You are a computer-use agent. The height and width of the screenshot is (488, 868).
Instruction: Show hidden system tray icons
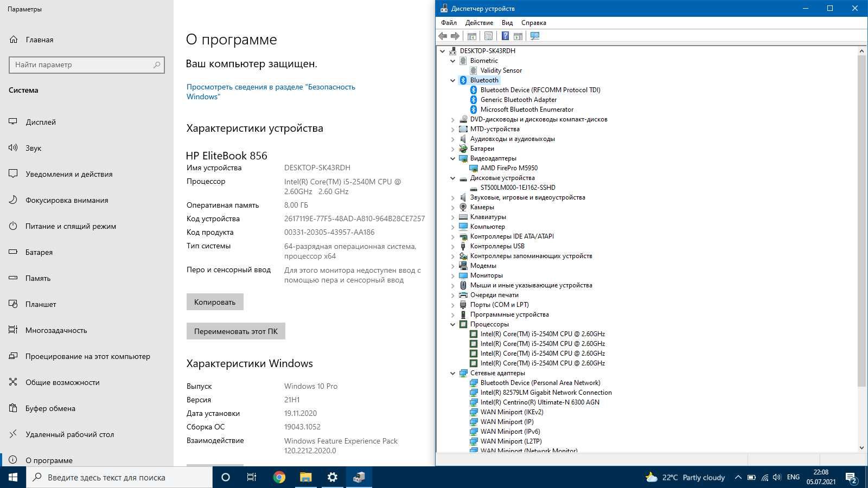tap(738, 477)
